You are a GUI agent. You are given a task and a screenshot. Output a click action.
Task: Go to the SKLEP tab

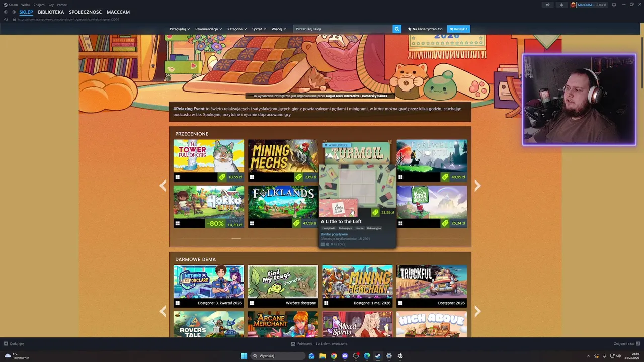[x=26, y=12]
